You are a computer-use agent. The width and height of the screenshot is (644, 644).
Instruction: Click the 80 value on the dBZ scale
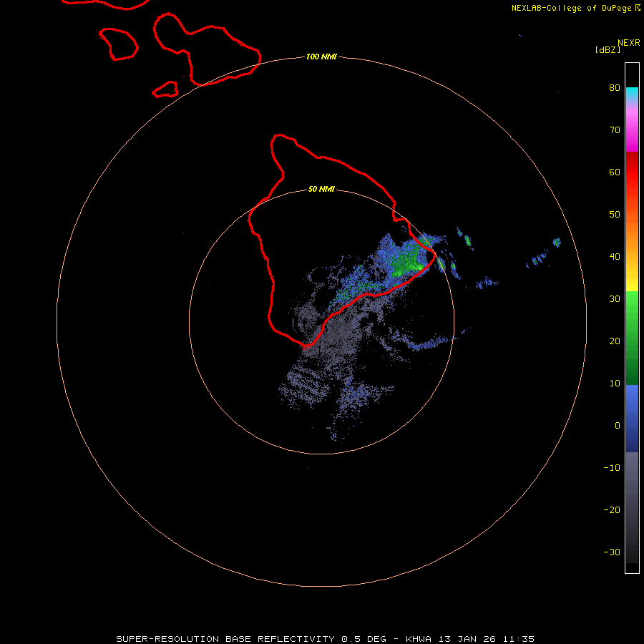(x=615, y=88)
